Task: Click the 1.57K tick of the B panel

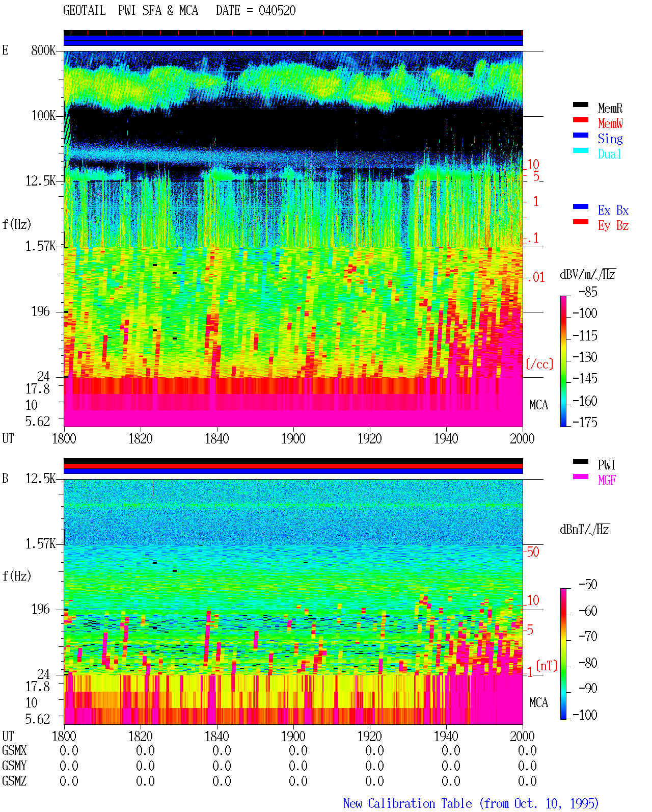Action: (40, 543)
